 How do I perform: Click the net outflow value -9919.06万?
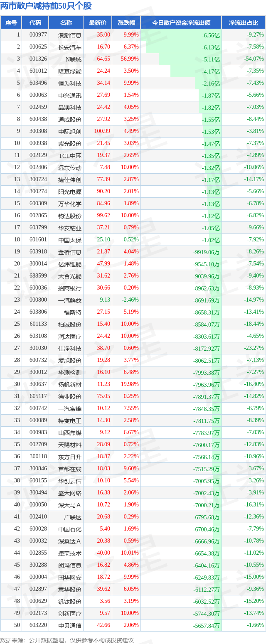point(207,252)
